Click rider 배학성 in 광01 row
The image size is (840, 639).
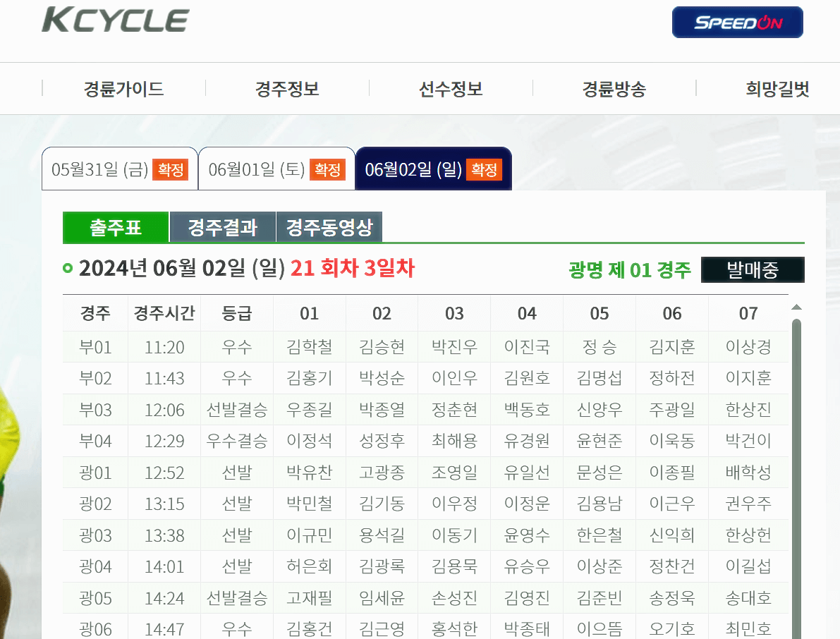(748, 473)
